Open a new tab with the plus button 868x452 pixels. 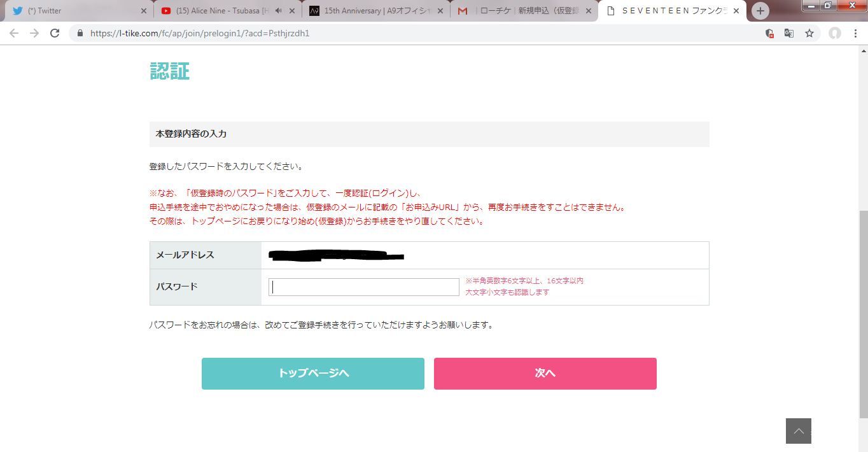[x=760, y=11]
